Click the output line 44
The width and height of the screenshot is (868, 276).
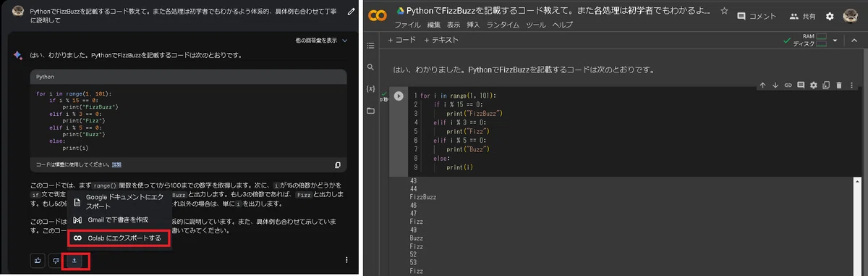click(413, 188)
